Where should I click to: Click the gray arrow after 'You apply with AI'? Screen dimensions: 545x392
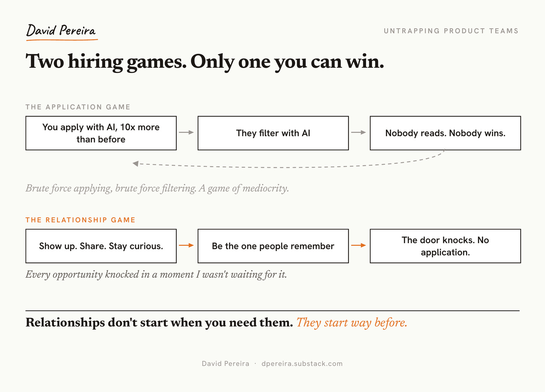pyautogui.click(x=186, y=132)
